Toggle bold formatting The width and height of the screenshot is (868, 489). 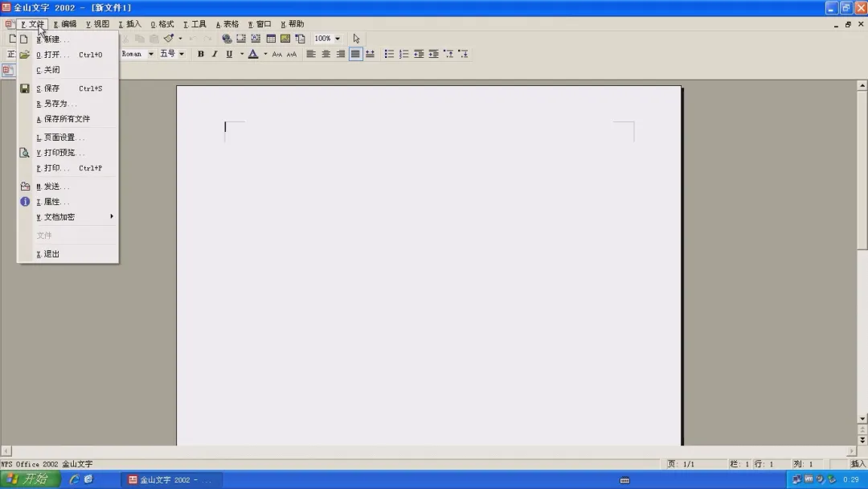point(200,54)
